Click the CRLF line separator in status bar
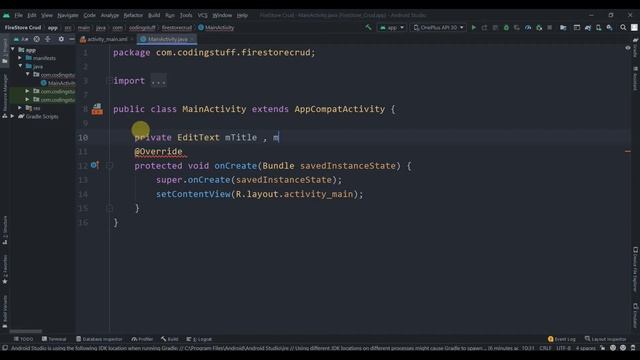The image size is (640, 360). (x=545, y=348)
